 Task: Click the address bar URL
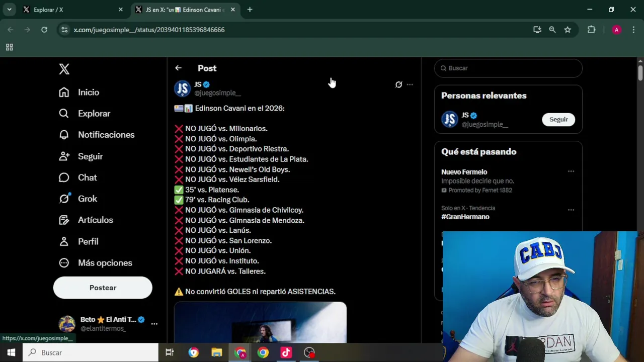149,30
